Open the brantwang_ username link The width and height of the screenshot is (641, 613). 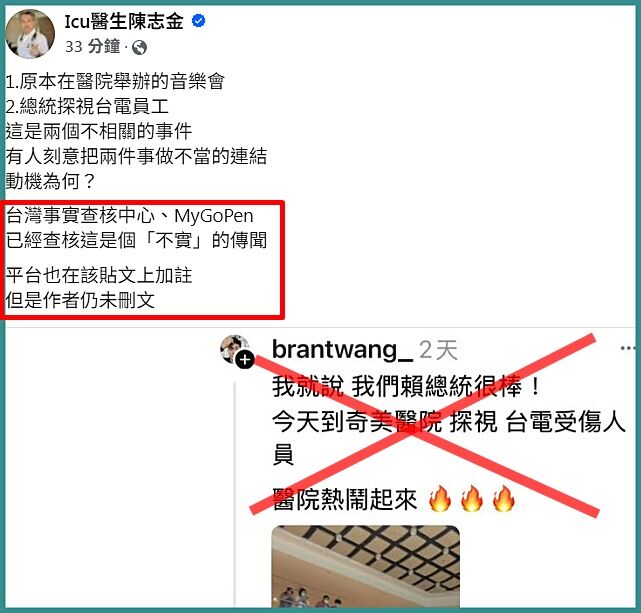coord(342,350)
